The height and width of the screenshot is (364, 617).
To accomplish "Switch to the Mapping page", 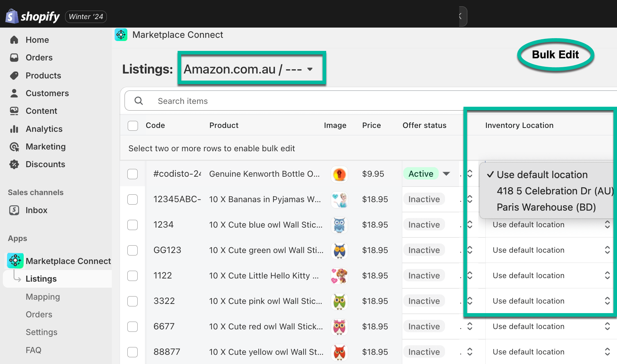I will point(43,297).
